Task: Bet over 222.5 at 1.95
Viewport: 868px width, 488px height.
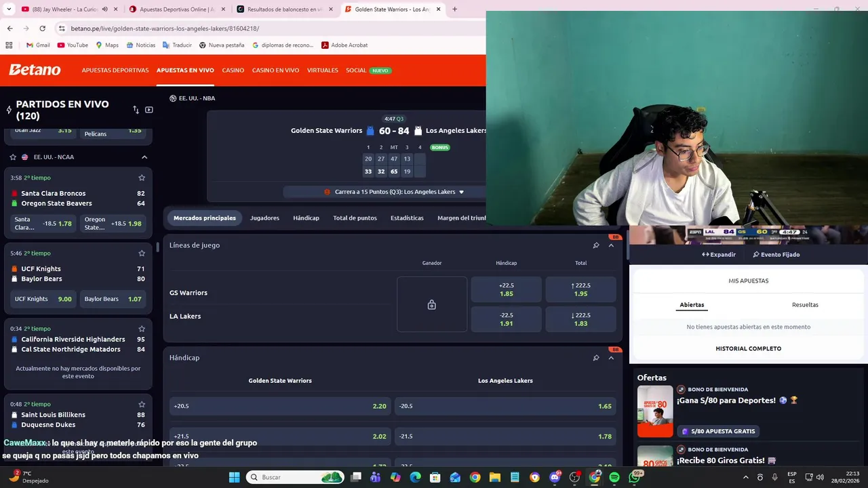Action: click(581, 289)
